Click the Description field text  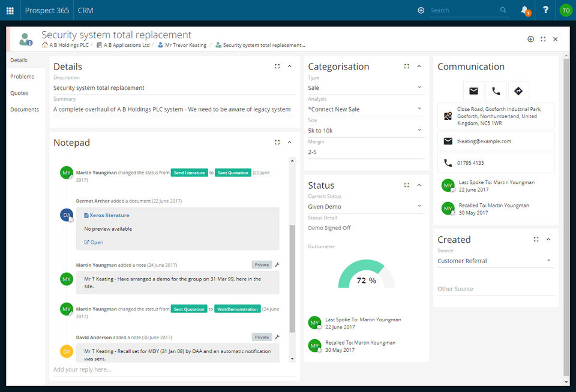pos(174,88)
